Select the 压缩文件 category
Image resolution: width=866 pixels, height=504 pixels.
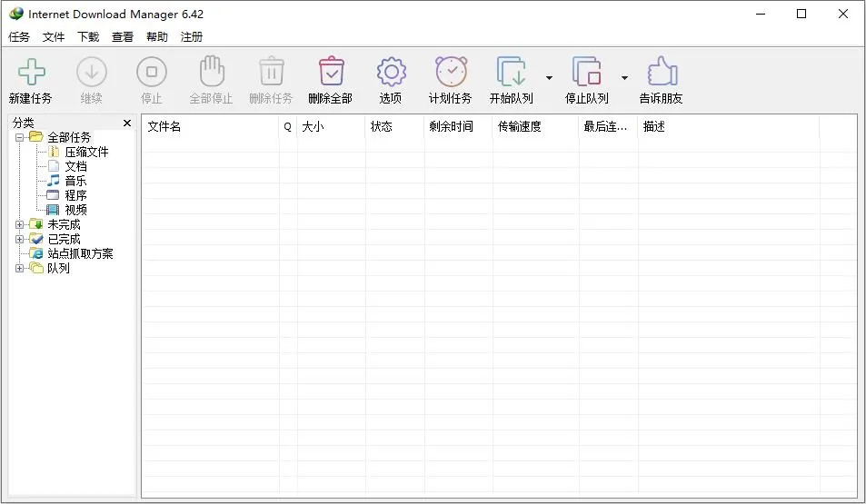(x=86, y=152)
